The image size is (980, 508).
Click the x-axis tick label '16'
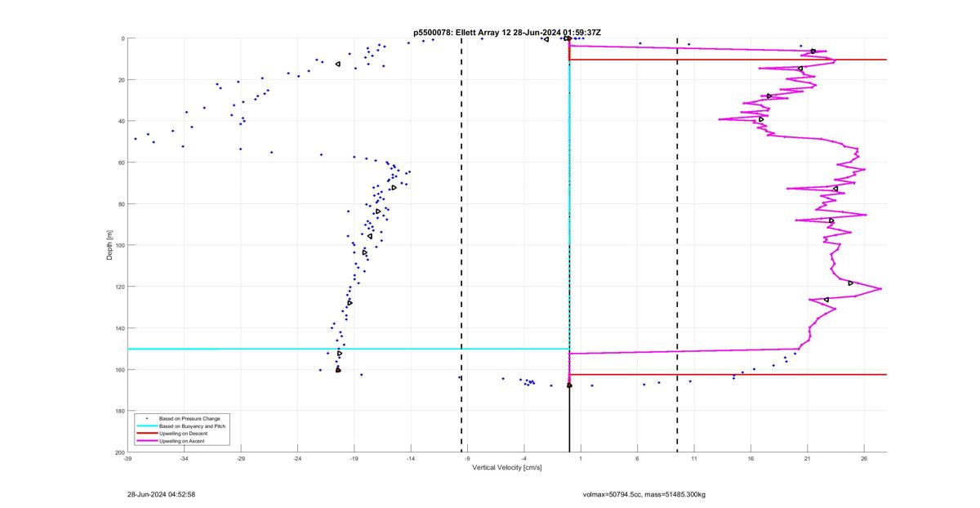(751, 459)
